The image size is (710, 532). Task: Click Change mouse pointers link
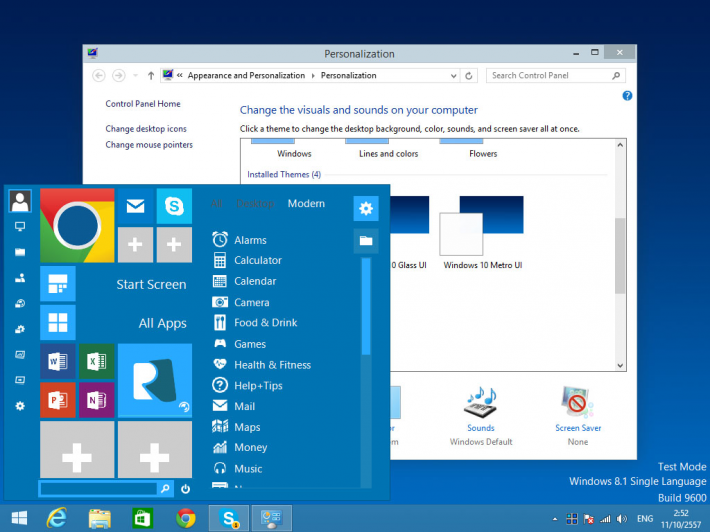pos(149,144)
